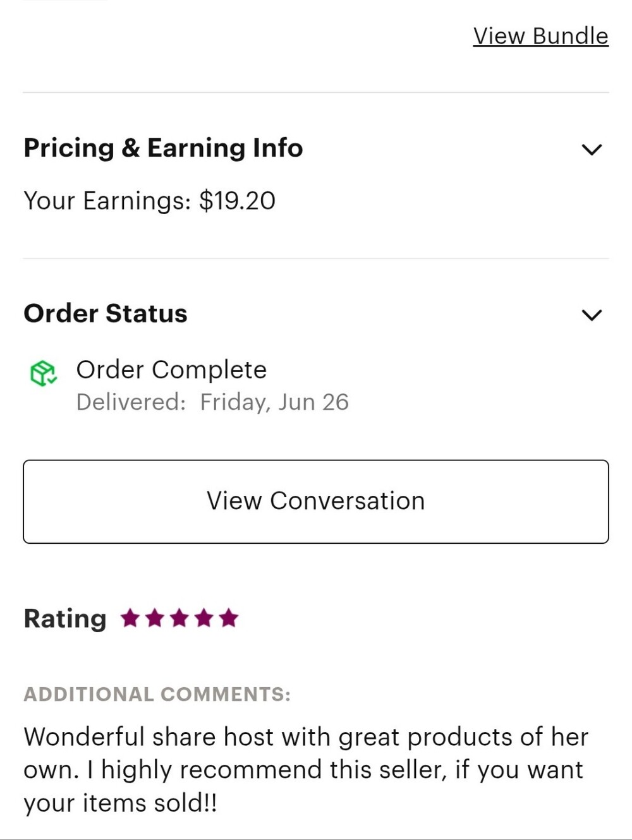The image size is (632, 840).
Task: Click the Order Status heading
Action: coord(106,313)
